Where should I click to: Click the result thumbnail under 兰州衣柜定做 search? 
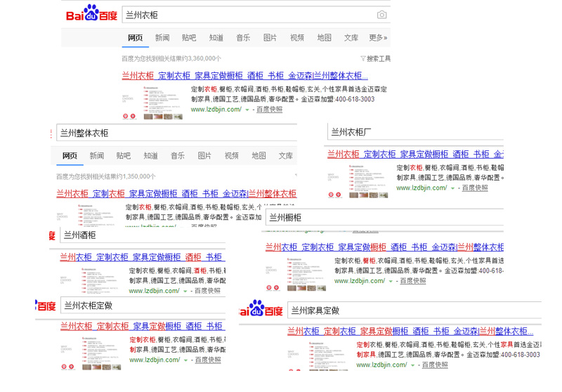point(91,353)
